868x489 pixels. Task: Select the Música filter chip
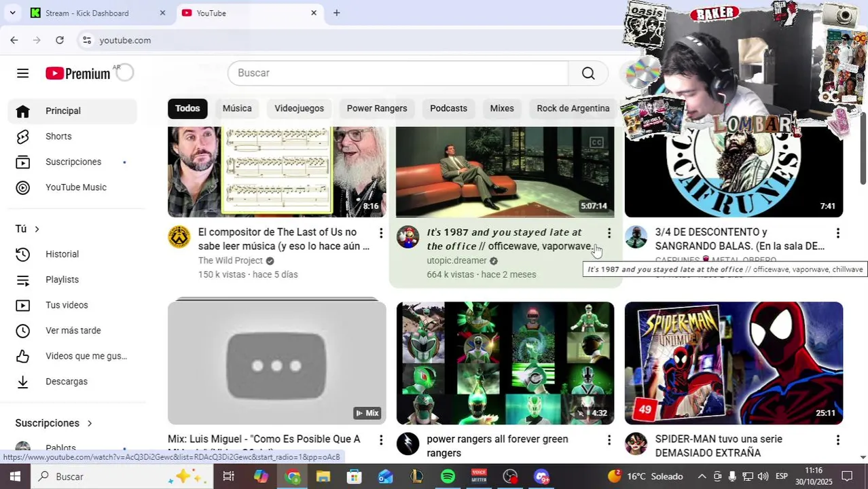[237, 108]
